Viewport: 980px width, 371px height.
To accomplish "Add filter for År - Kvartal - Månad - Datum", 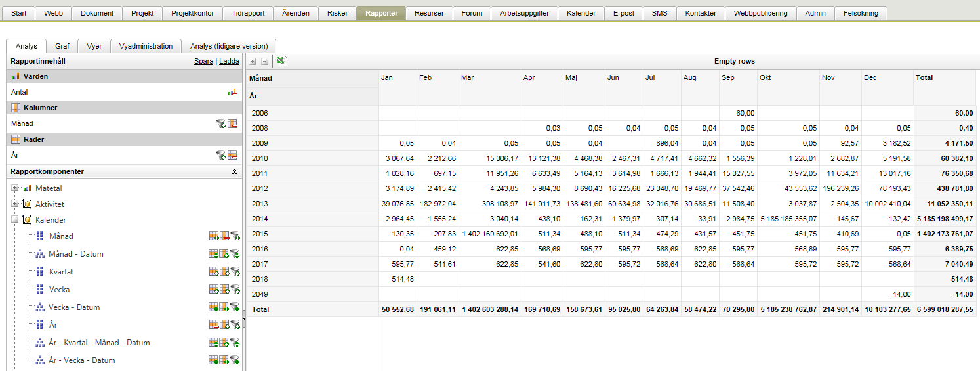I will (x=235, y=342).
